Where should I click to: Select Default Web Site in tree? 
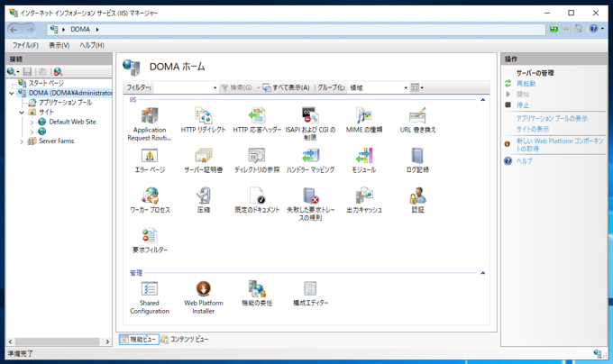coord(72,122)
